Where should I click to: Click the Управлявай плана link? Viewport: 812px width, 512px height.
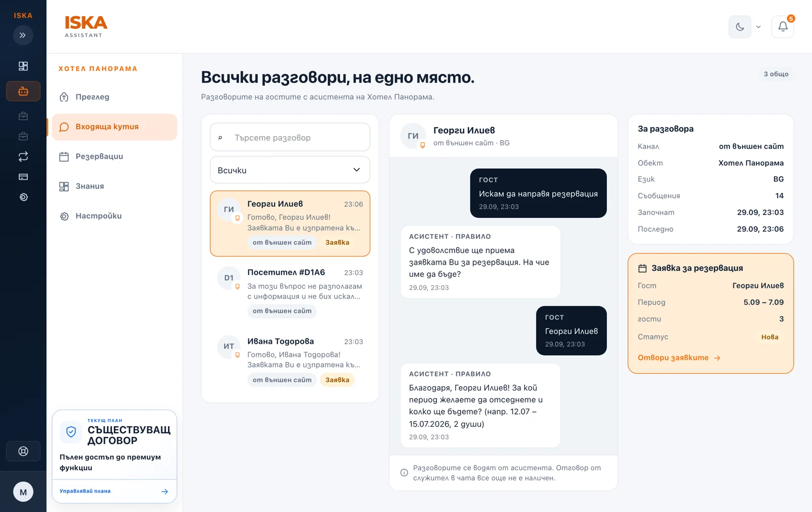[x=114, y=491]
